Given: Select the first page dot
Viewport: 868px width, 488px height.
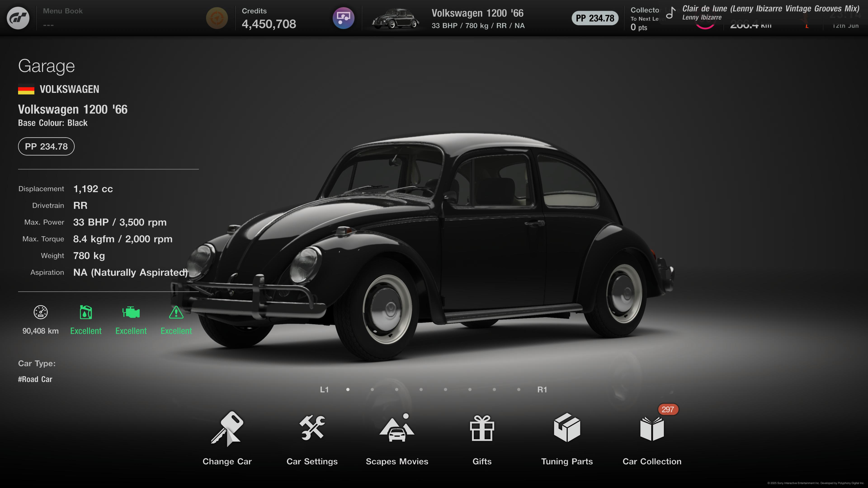Looking at the screenshot, I should click(x=348, y=390).
